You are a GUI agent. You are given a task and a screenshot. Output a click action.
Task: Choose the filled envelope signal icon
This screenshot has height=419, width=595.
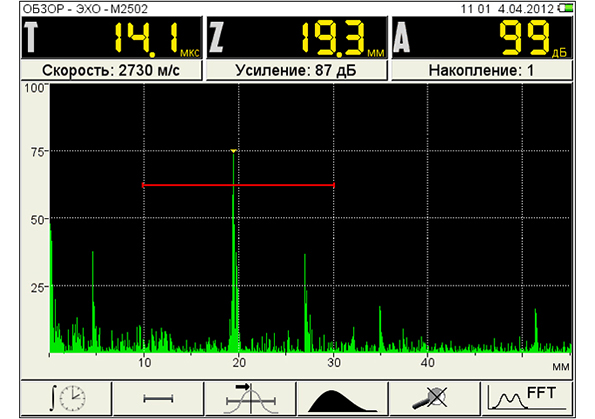[x=343, y=398]
